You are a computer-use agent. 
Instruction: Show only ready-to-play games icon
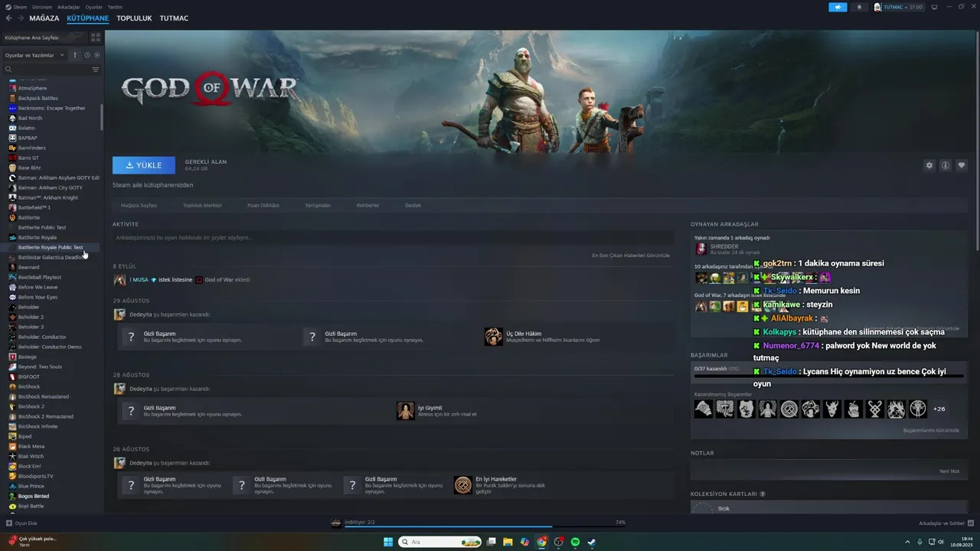(97, 55)
